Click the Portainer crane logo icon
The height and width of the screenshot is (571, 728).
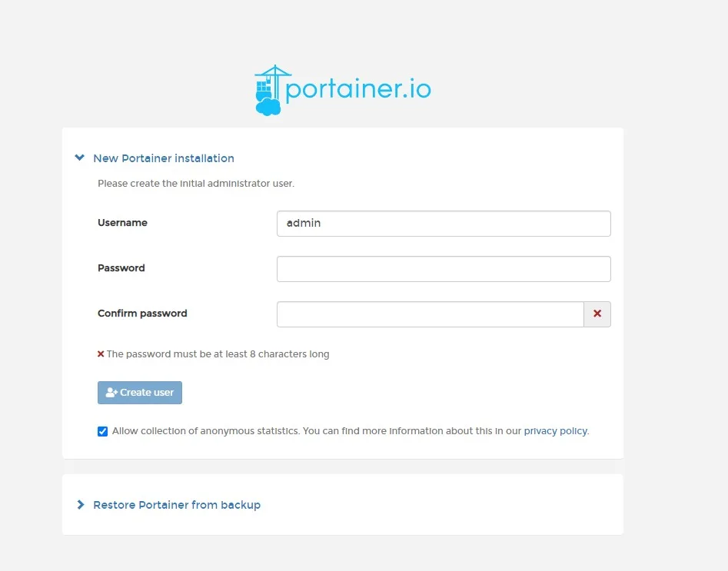269,91
